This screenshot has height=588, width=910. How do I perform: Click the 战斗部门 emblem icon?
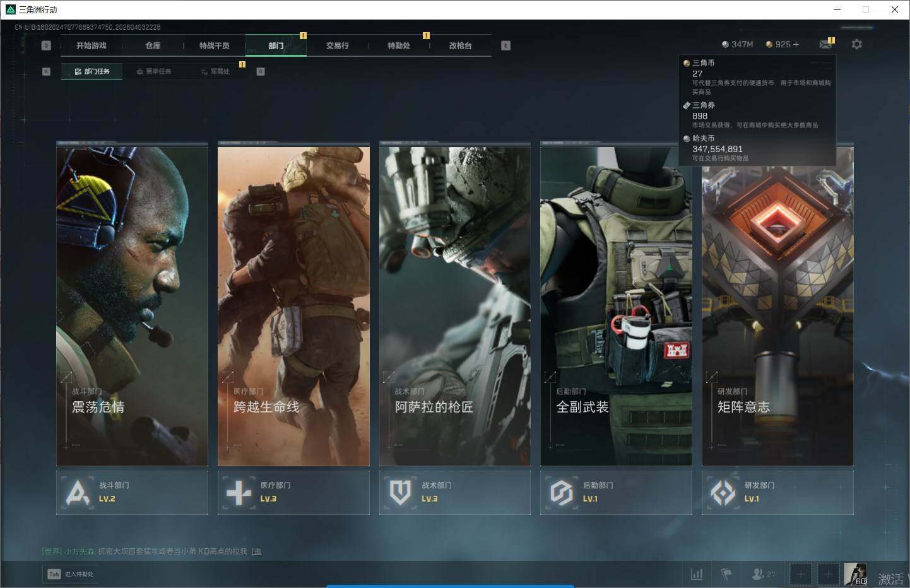78,493
